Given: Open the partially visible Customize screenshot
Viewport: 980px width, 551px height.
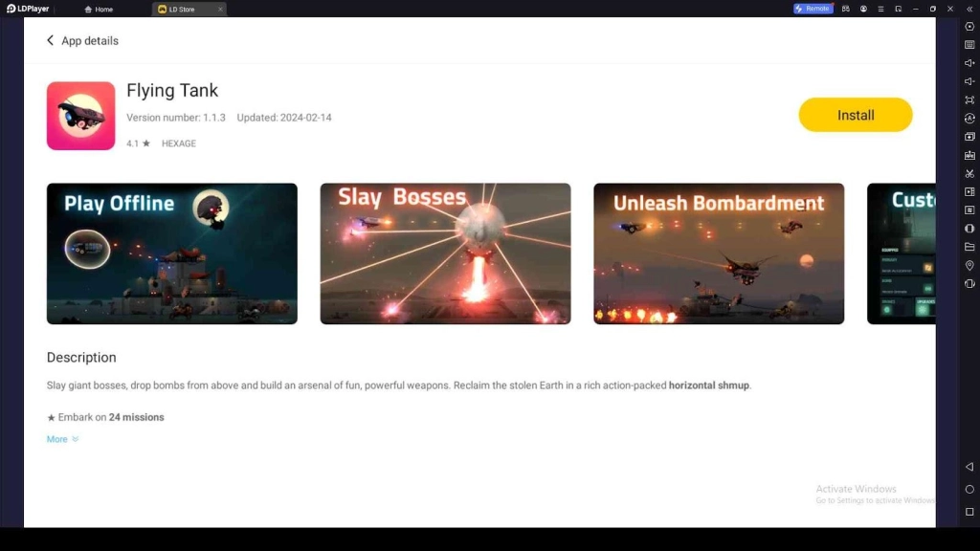Looking at the screenshot, I should click(902, 253).
